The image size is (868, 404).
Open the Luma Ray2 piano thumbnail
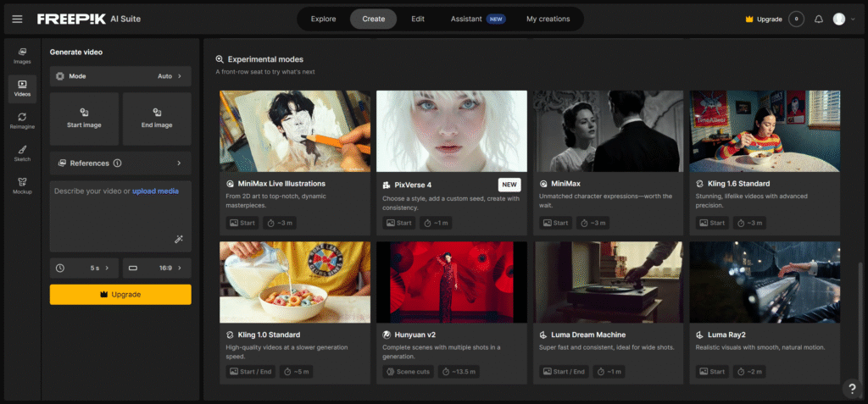pyautogui.click(x=765, y=282)
